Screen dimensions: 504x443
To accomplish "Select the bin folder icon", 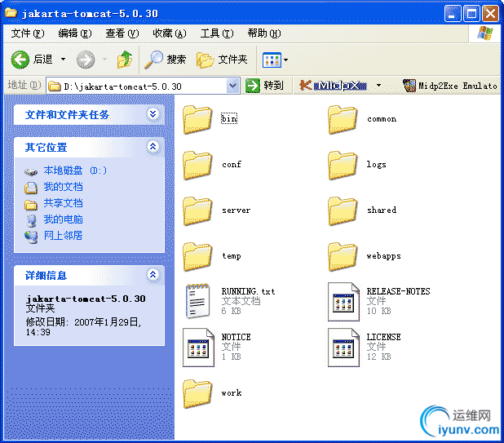I will tap(197, 120).
